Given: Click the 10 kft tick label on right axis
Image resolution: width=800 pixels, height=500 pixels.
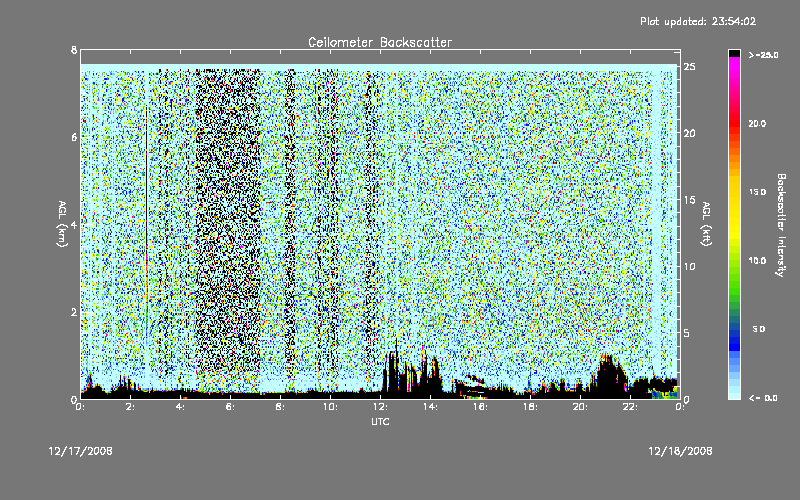Looking at the screenshot, I should click(x=689, y=266).
